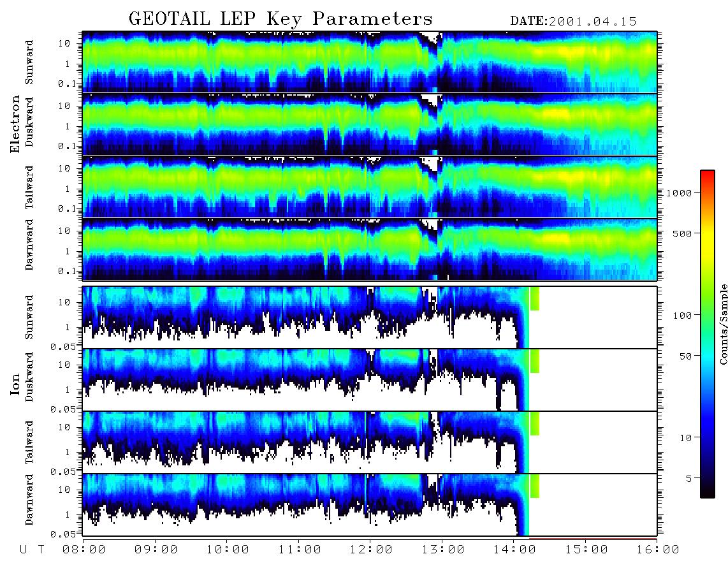728x561 pixels.
Task: Click the 'Electron' group axis label
Action: point(15,124)
